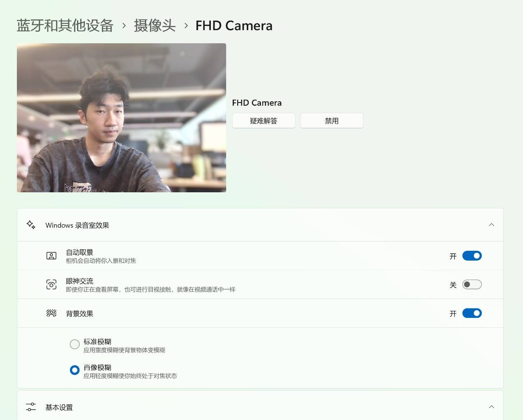Click the eye contact description starting with 即使你正在查看屏幕
The width and height of the screenshot is (523, 420).
point(151,289)
